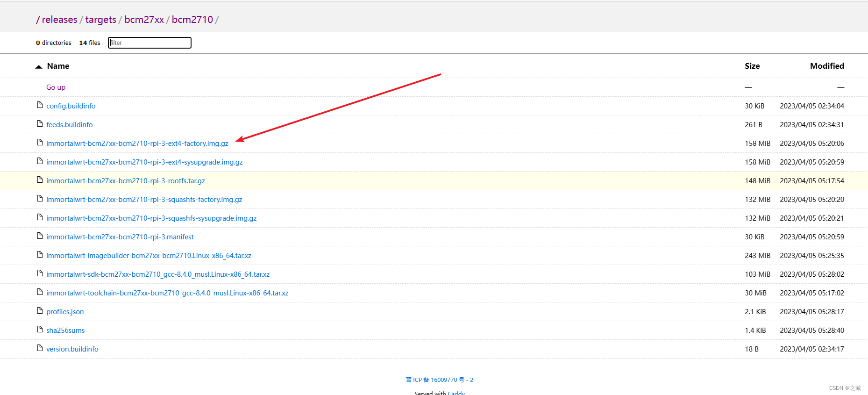Viewport: 868px width, 395px height.
Task: Click '243 MiB' size of imagebuilder row
Action: coord(757,256)
